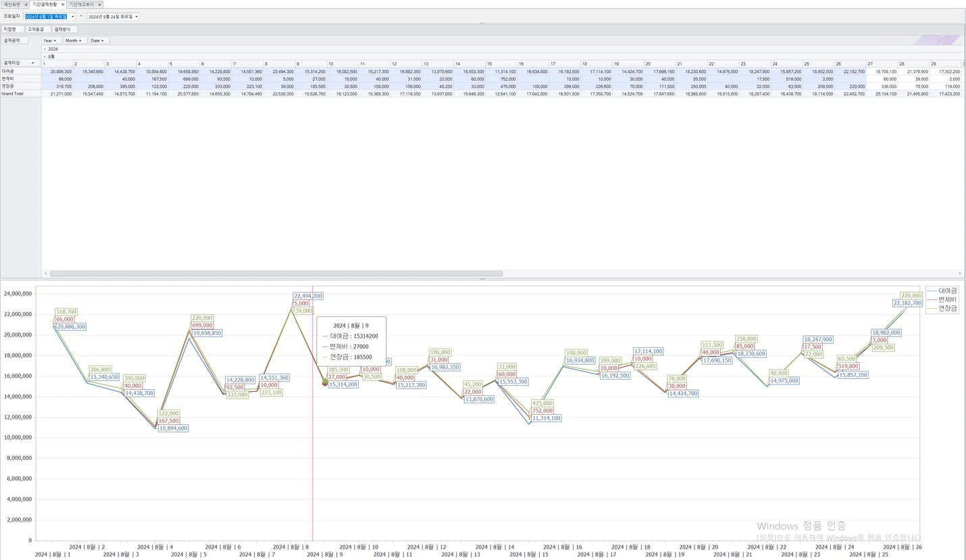Click chart label 22,494,300 at the peak
Screen dimensions: 966x560
tap(308, 296)
